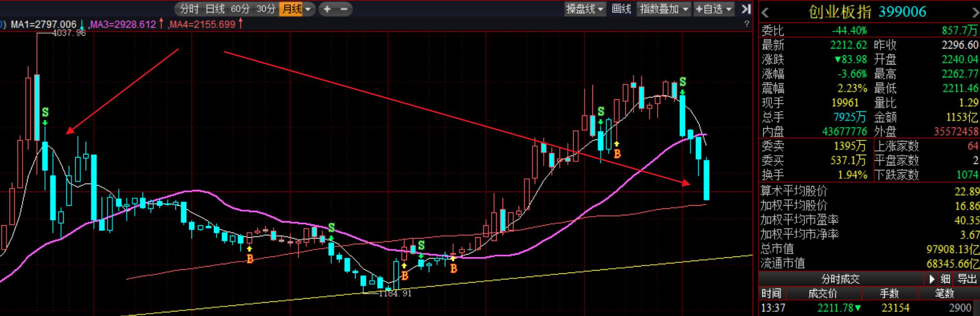Switch to the 分时 chart tab

tap(189, 9)
